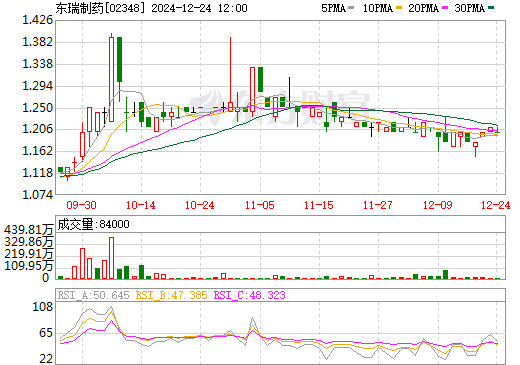Select the 09-30 date axis label
This screenshot has height=365, width=520.
click(81, 205)
